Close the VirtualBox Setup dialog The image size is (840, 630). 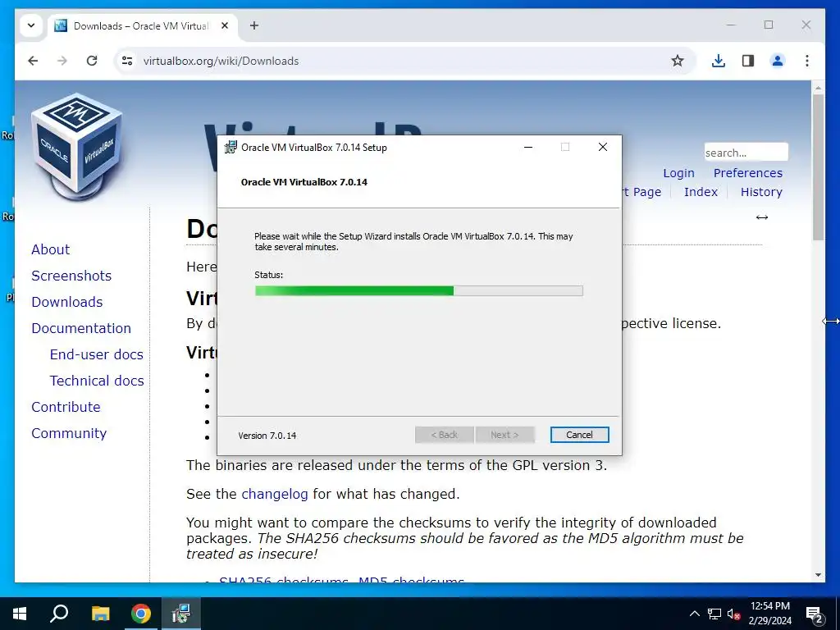603,147
